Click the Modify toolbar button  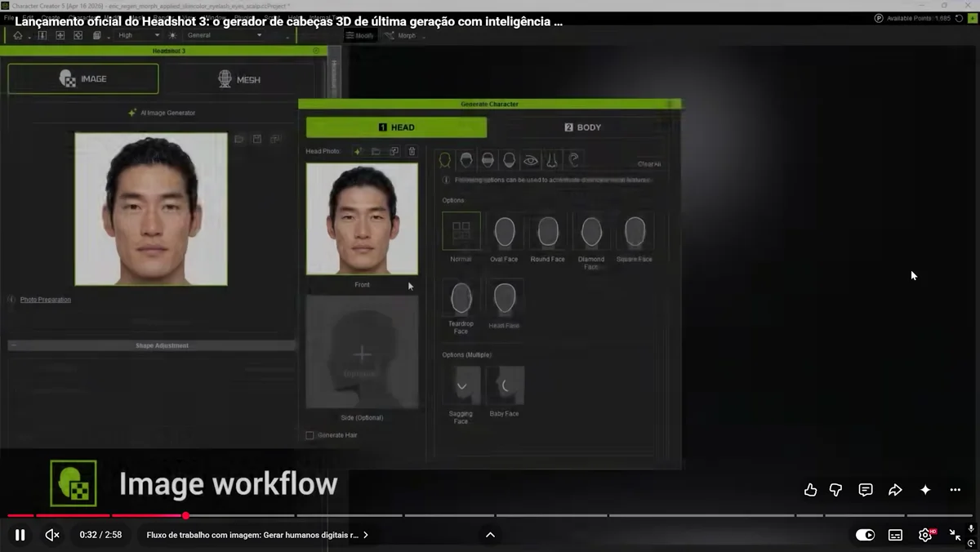tap(359, 36)
